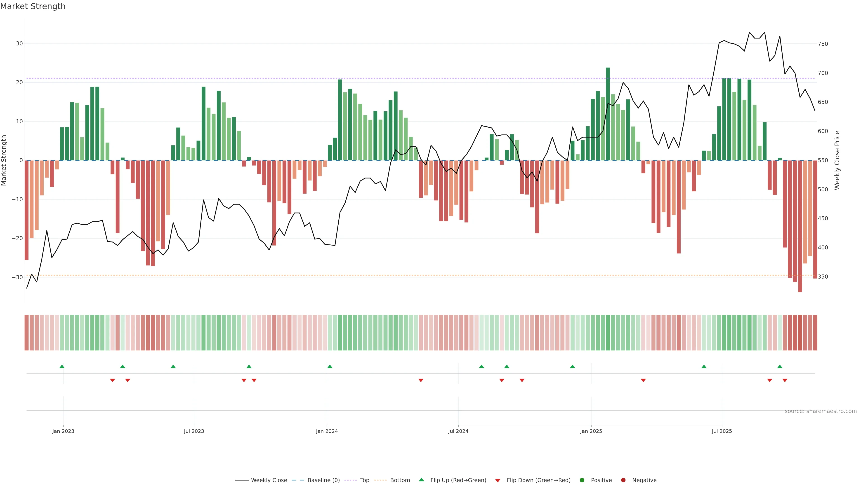868x488 pixels.
Task: Click the first red flip-down triangle marker
Action: pos(113,380)
